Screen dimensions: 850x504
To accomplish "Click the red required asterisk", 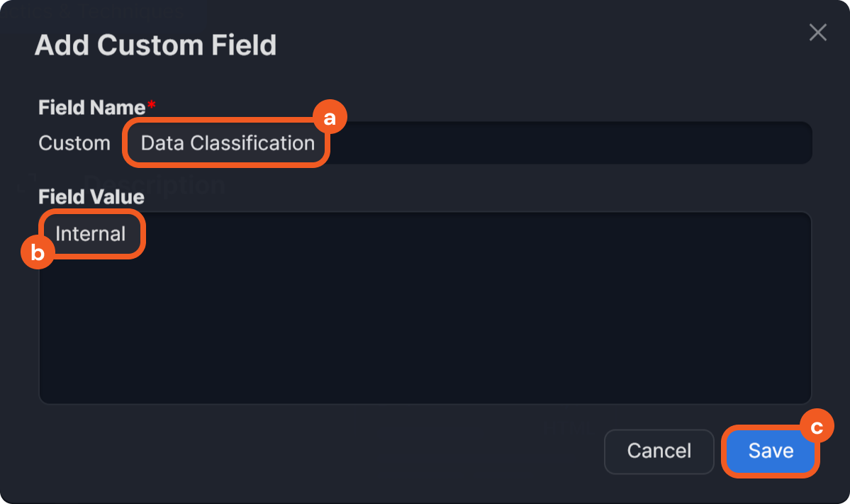I will pos(151,106).
